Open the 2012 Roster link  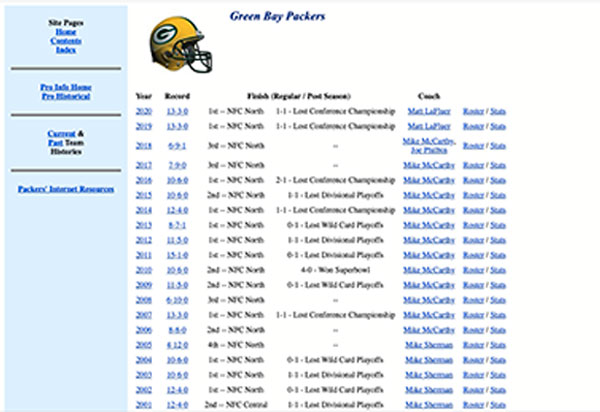(x=474, y=240)
